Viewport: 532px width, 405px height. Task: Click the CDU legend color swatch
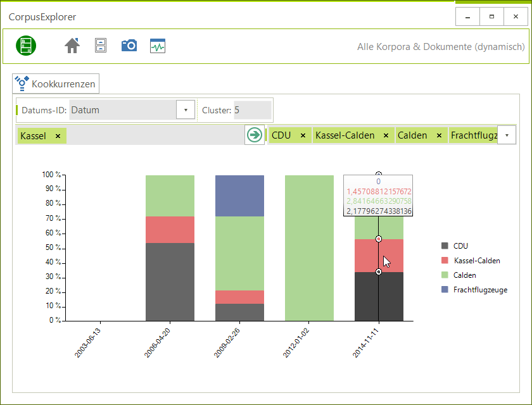point(445,246)
